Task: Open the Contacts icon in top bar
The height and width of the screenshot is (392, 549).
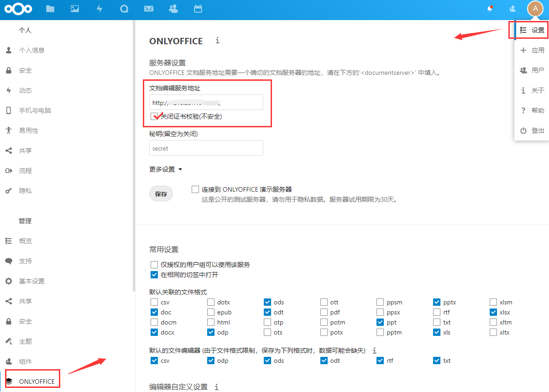Action: click(x=173, y=9)
